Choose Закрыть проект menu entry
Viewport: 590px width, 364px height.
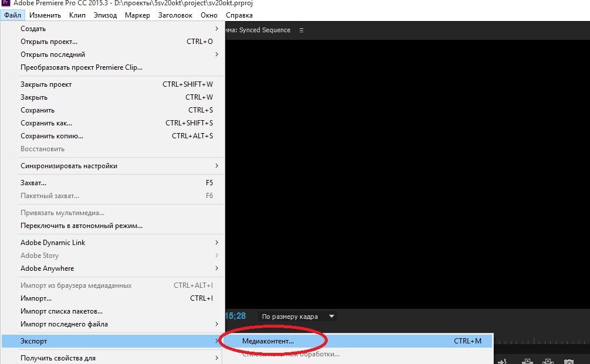click(x=113, y=84)
